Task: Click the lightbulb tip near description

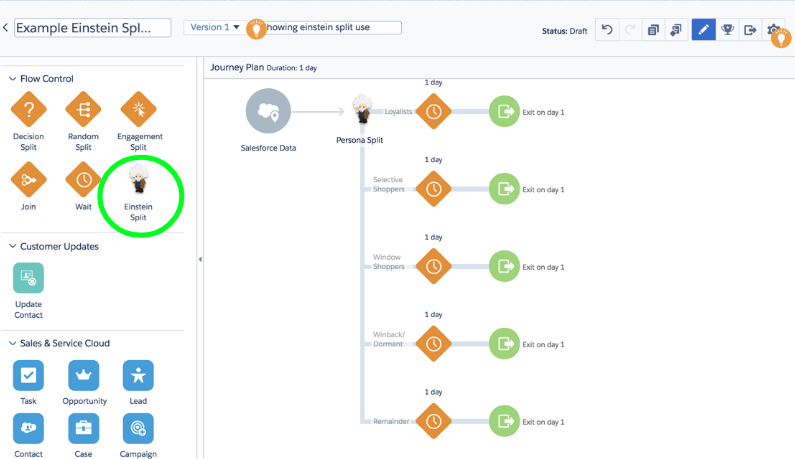Action: point(257,29)
